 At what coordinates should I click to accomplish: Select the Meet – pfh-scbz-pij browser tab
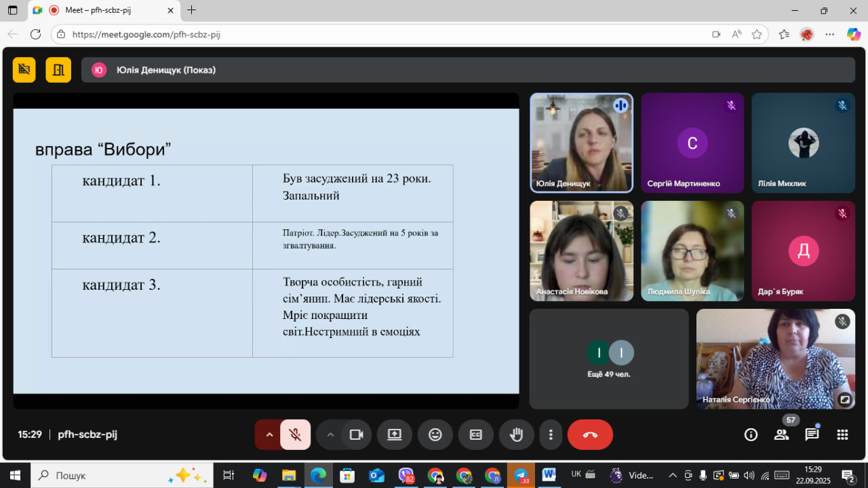(x=102, y=10)
